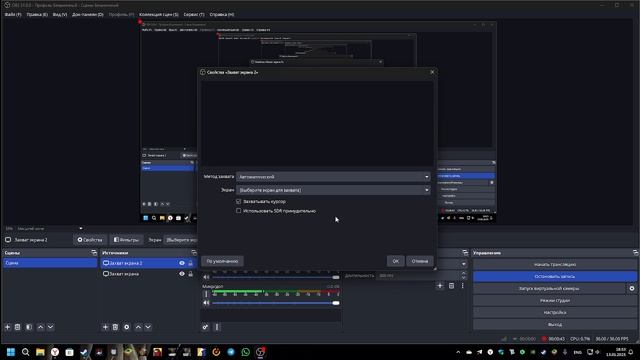This screenshot has width=640, height=360.
Task: Mute the Микрофон speaker icon
Action: (x=206, y=303)
